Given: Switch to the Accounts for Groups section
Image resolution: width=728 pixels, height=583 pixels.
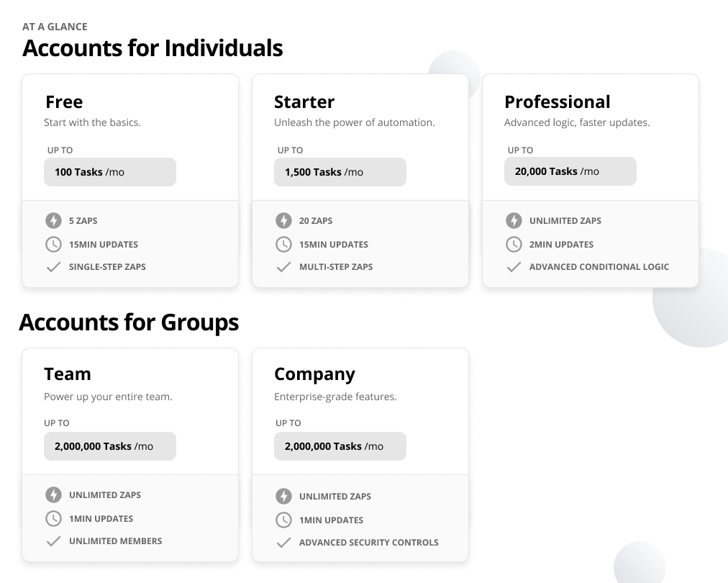Looking at the screenshot, I should pos(129,322).
